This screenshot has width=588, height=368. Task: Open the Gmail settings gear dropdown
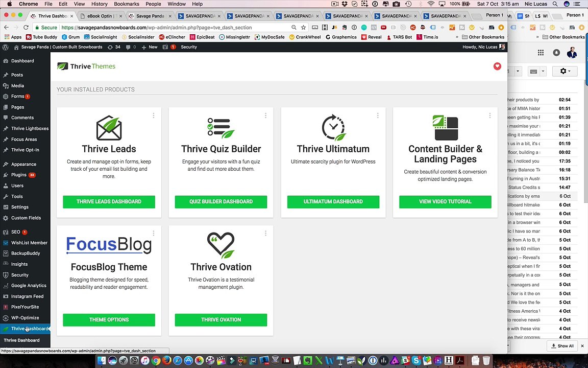pyautogui.click(x=565, y=71)
